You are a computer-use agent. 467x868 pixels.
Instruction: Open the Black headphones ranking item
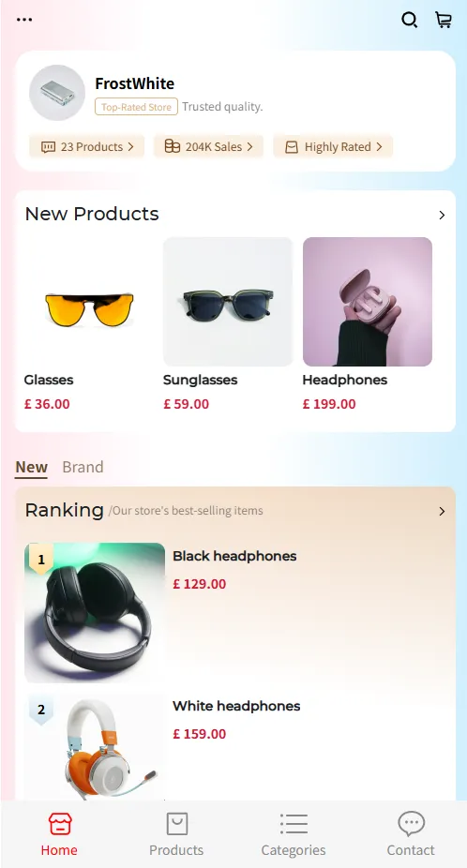point(234,613)
